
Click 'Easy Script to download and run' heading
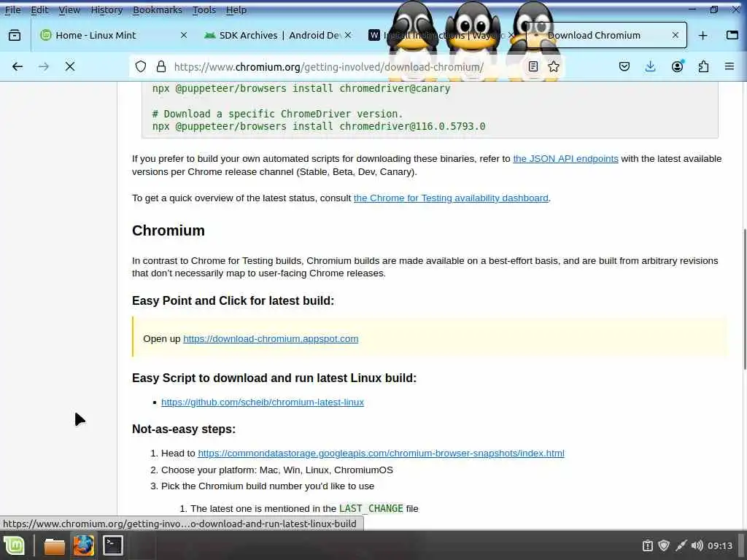(274, 378)
